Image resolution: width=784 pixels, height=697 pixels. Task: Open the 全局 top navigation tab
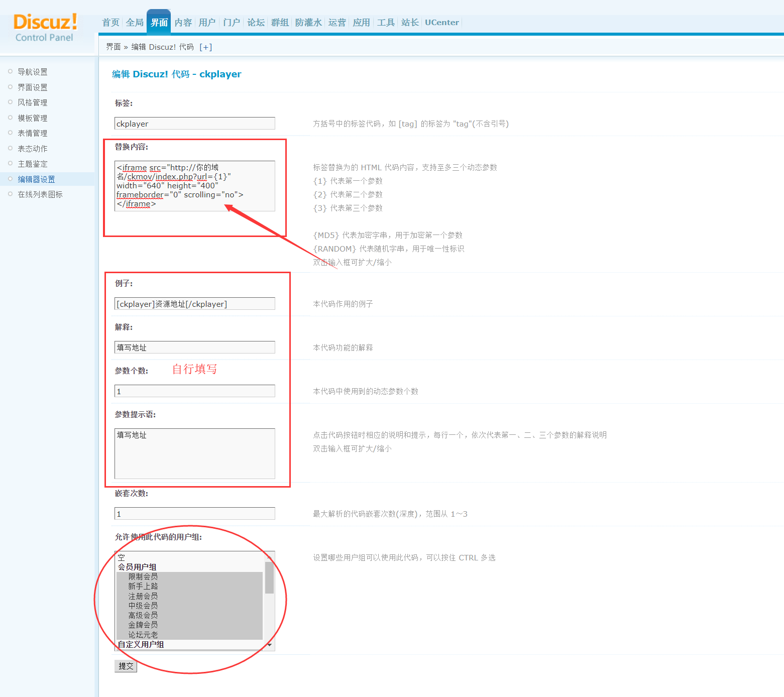(135, 23)
